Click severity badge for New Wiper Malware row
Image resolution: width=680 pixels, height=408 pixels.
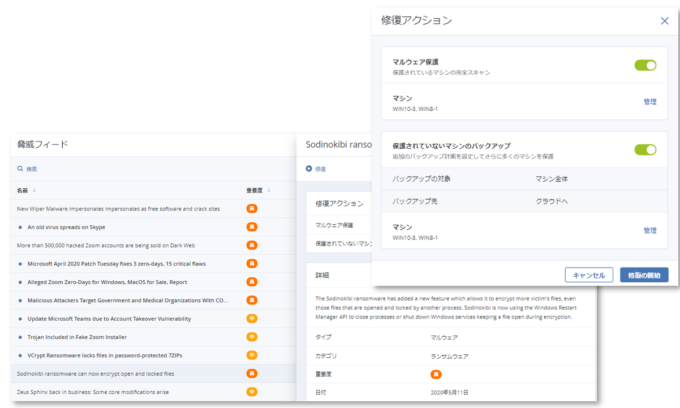252,209
